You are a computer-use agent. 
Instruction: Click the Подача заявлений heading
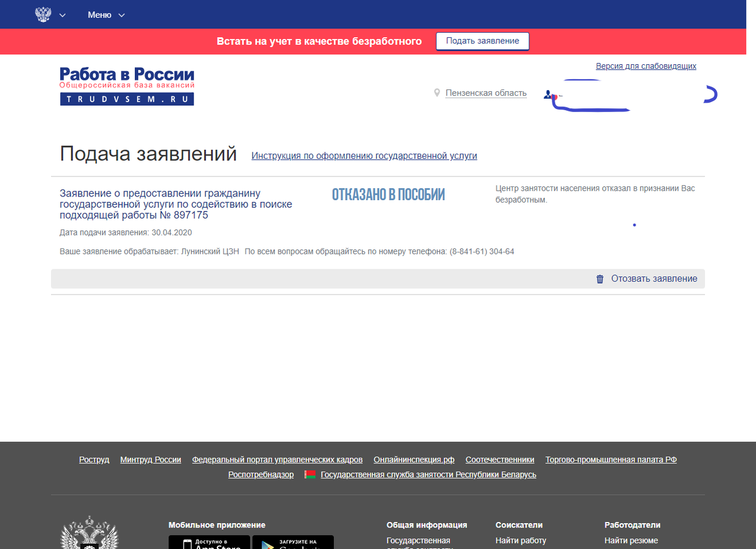point(148,154)
